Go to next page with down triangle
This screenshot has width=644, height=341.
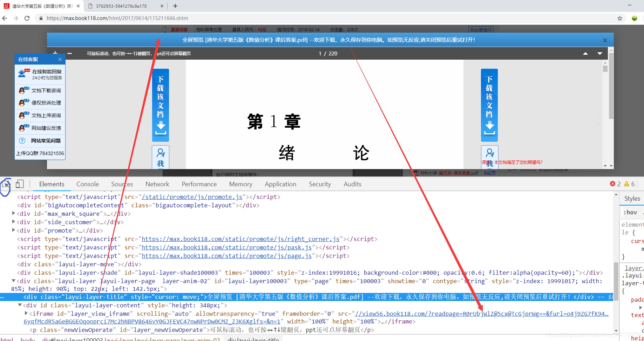tap(600, 54)
